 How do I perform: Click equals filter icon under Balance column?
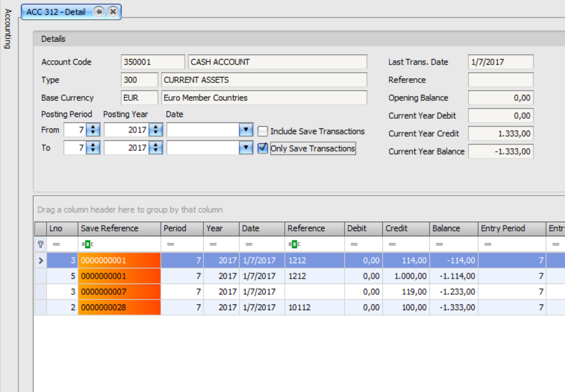click(439, 244)
